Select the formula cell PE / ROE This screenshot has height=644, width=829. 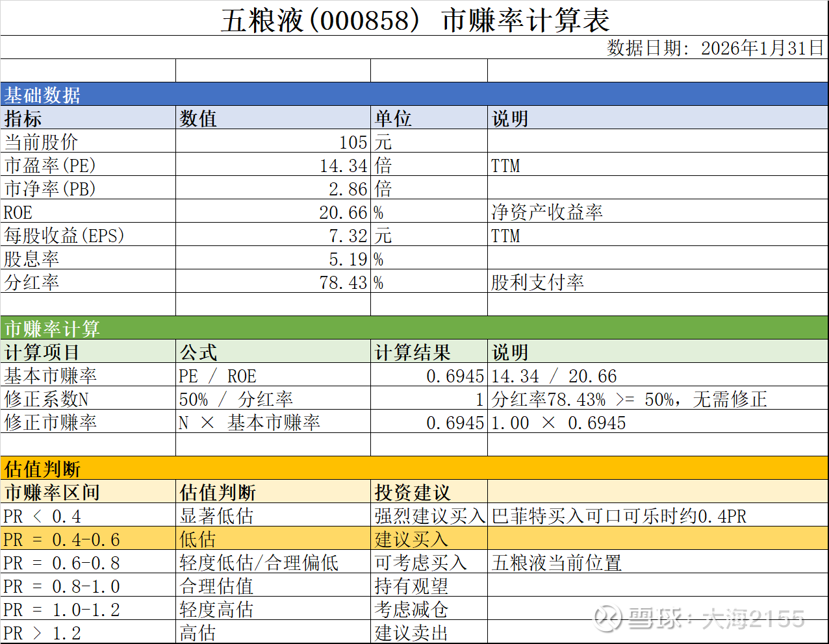273,375
